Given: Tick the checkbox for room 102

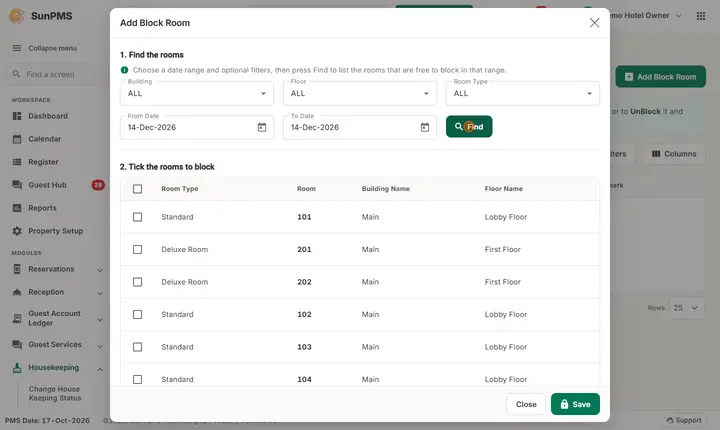Looking at the screenshot, I should (x=137, y=314).
